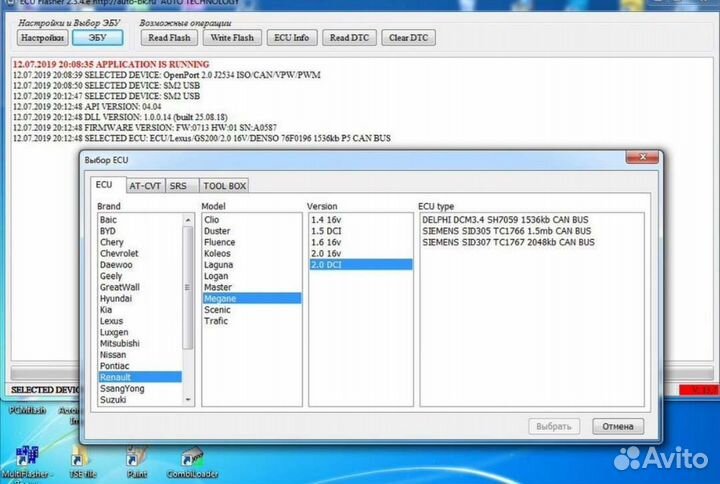Select Logan in the Model list

click(252, 276)
